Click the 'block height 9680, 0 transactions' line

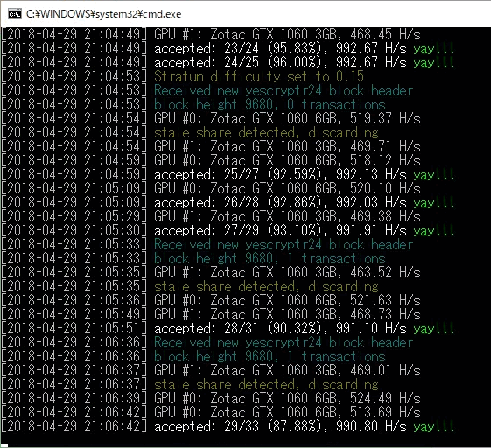click(x=193, y=104)
